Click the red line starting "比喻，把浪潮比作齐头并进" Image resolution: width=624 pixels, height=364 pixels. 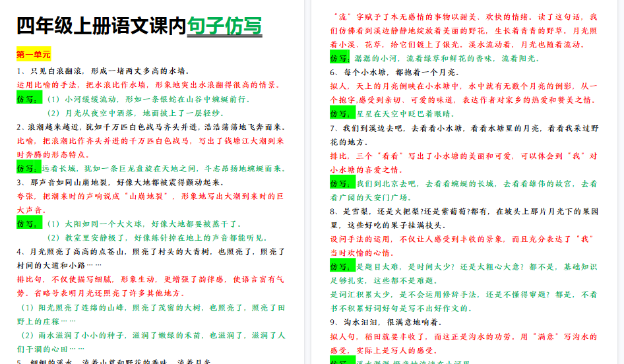pos(150,141)
